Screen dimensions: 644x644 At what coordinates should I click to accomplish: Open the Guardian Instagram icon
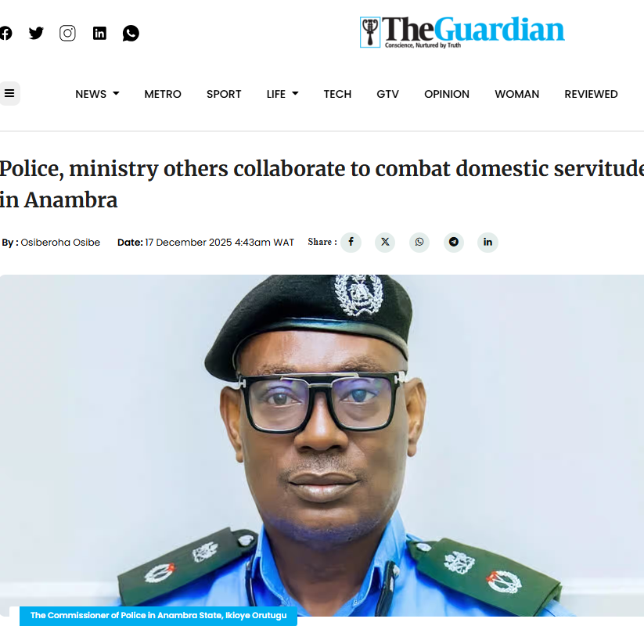(67, 34)
